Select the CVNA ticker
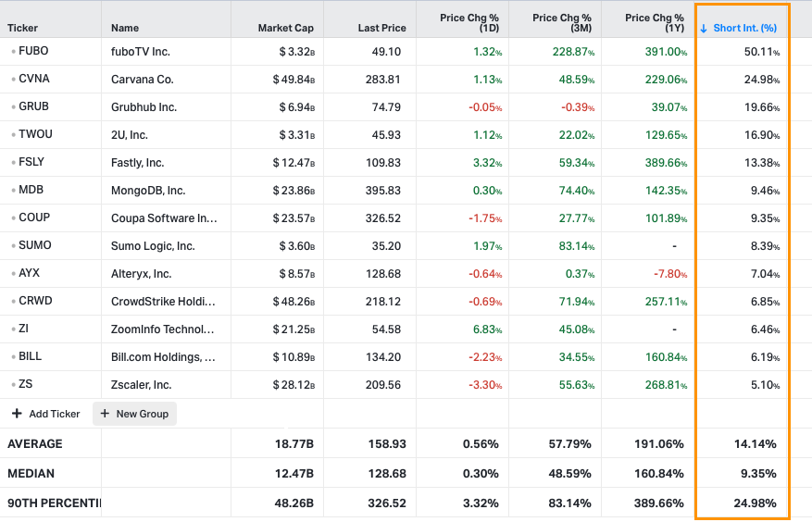This screenshot has width=812, height=522. pyautogui.click(x=34, y=79)
